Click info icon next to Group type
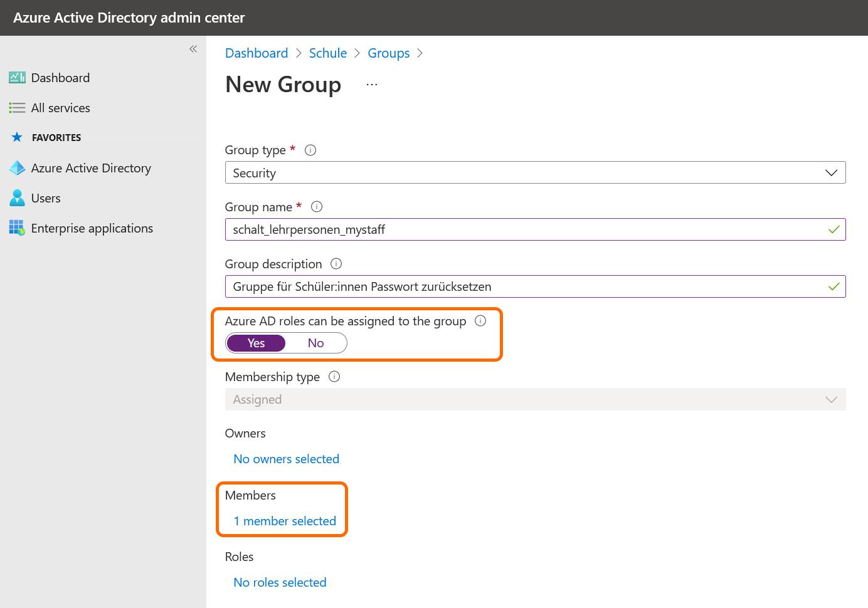Screen dimensions: 868x608 coord(310,150)
